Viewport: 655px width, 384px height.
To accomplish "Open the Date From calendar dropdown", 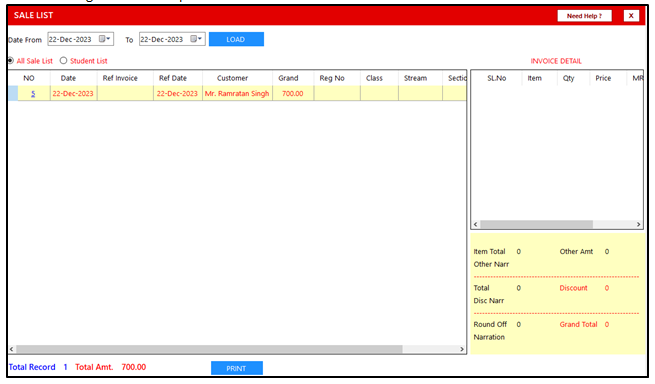I will click(104, 39).
